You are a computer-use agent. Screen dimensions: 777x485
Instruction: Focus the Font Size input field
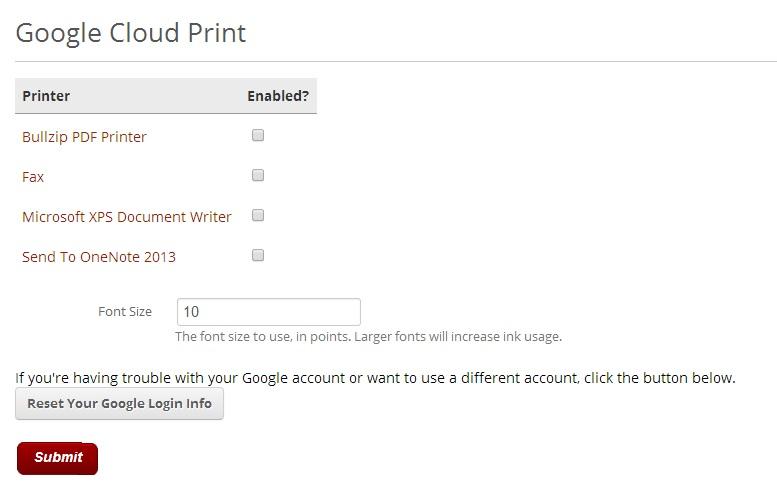(268, 312)
